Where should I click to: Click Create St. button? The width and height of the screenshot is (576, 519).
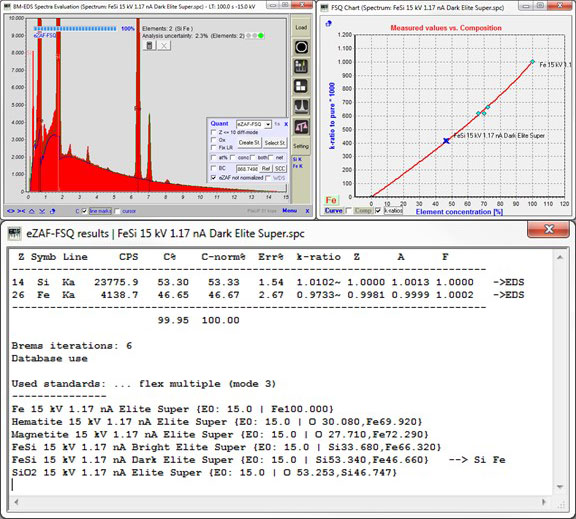coord(249,143)
